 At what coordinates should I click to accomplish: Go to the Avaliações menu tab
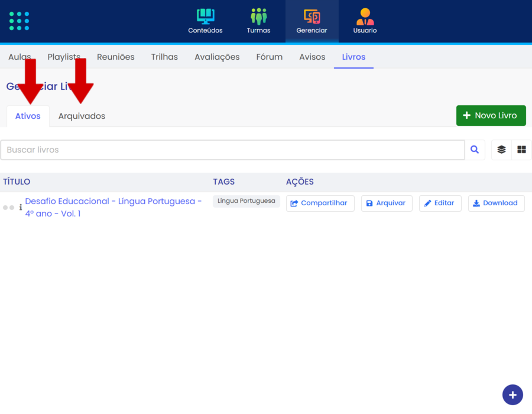coord(217,57)
